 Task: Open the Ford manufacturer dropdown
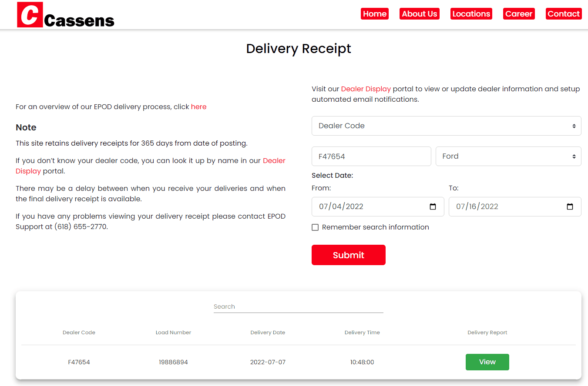(x=508, y=156)
